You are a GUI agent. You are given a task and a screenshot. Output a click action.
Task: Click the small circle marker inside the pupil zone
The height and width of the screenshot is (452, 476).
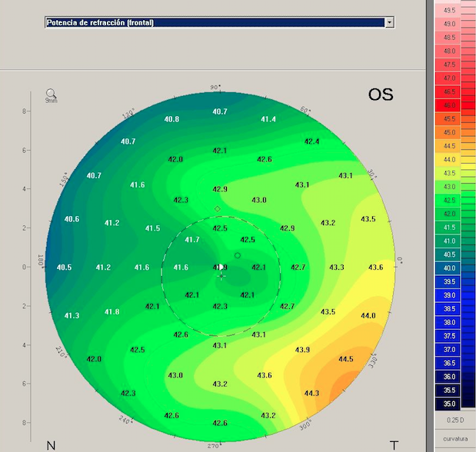(238, 255)
